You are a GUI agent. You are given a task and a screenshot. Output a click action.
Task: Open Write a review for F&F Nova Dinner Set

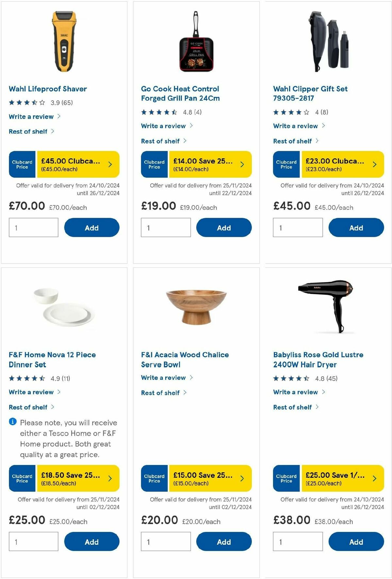click(31, 392)
